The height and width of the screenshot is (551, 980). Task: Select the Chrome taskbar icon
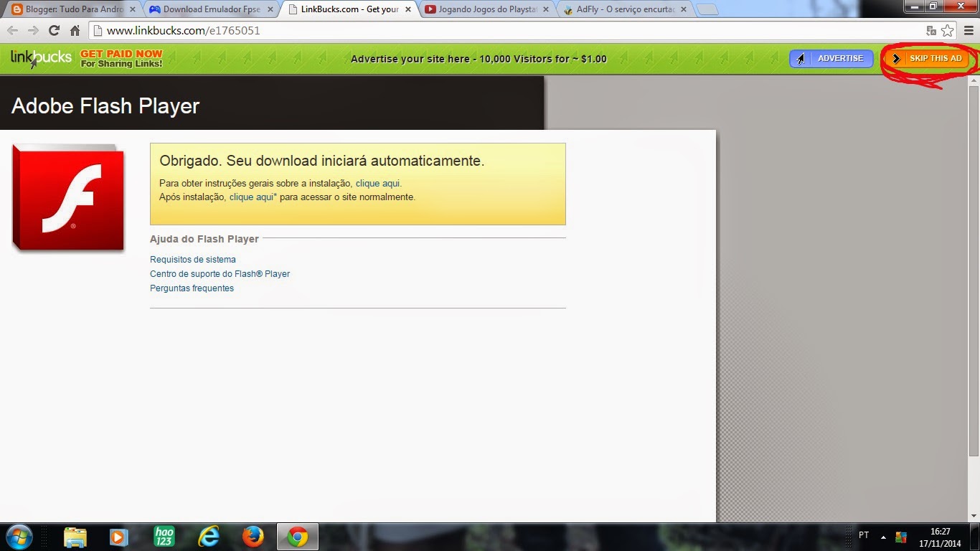(297, 537)
